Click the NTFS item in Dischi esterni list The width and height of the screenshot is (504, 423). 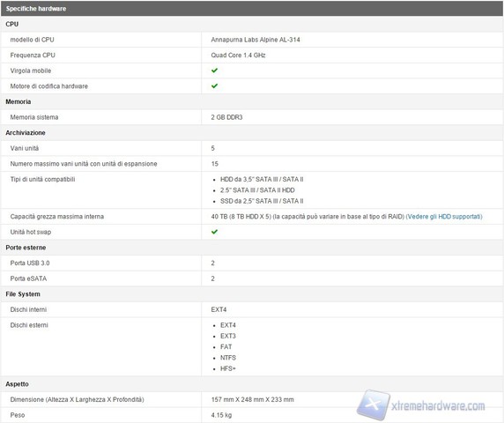coord(228,358)
